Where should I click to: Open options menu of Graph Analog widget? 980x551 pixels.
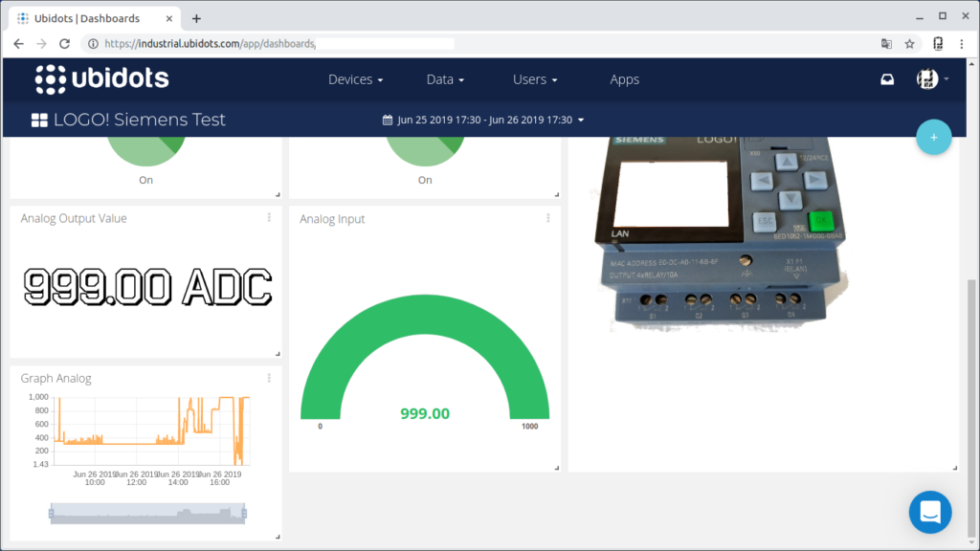(x=269, y=378)
